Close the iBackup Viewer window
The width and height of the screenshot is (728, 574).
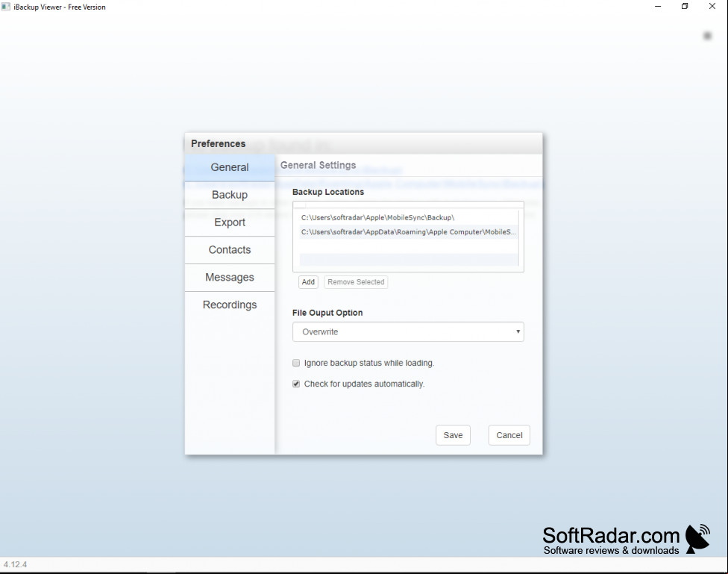click(x=712, y=7)
